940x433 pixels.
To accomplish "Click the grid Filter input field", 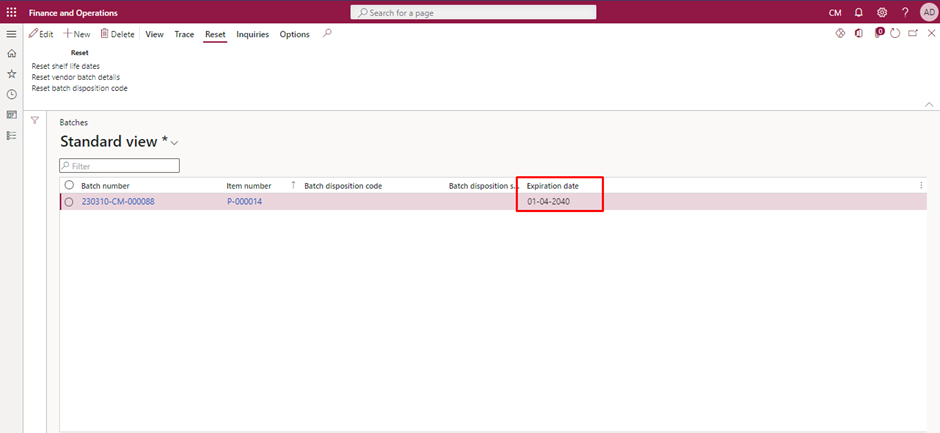I will coord(119,166).
